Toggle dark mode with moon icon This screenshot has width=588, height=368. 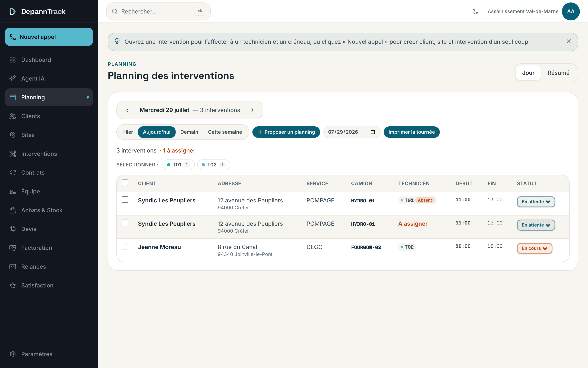(475, 11)
